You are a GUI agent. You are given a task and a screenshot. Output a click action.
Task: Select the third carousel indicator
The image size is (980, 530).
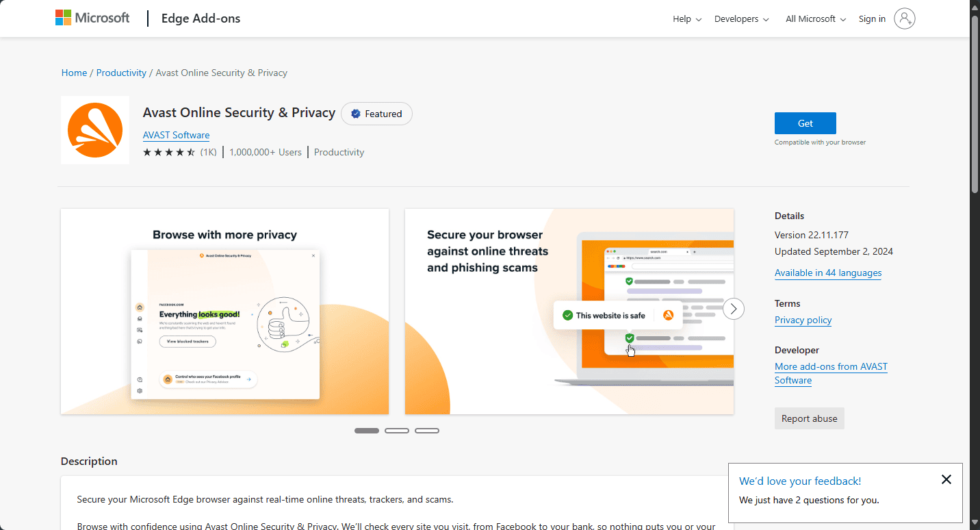(x=427, y=431)
